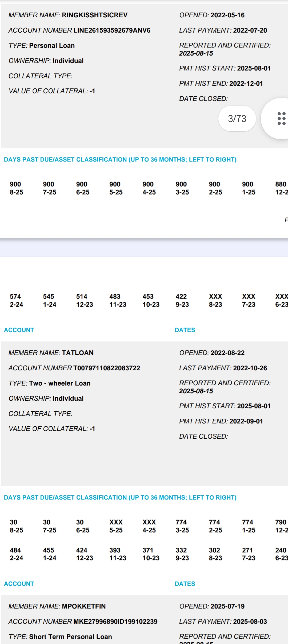The height and width of the screenshot is (644, 288).
Task: Tap opened date 2022-08-22
Action: coord(227,353)
